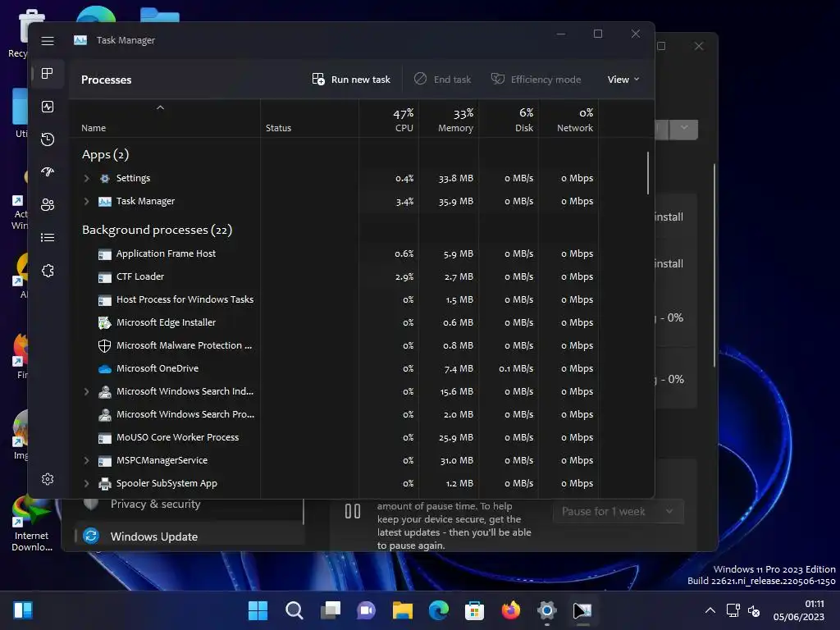Click the Spooler SubSystem App printer icon

(x=105, y=484)
